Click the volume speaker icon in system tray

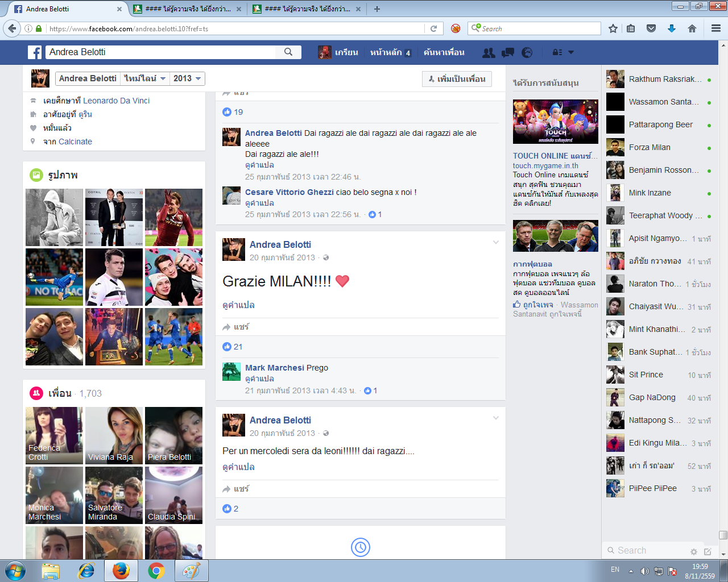coord(644,571)
